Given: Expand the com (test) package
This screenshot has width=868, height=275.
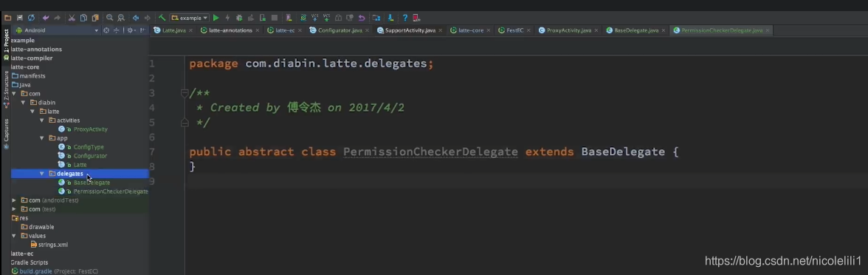Looking at the screenshot, I should [15, 209].
